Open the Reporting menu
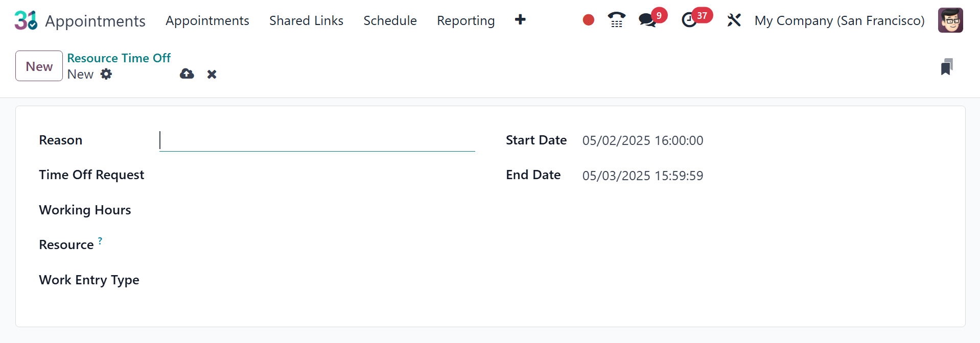 (x=465, y=20)
